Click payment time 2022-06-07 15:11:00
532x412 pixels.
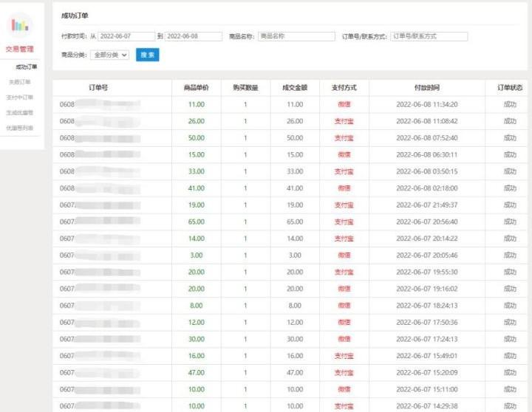tap(427, 389)
